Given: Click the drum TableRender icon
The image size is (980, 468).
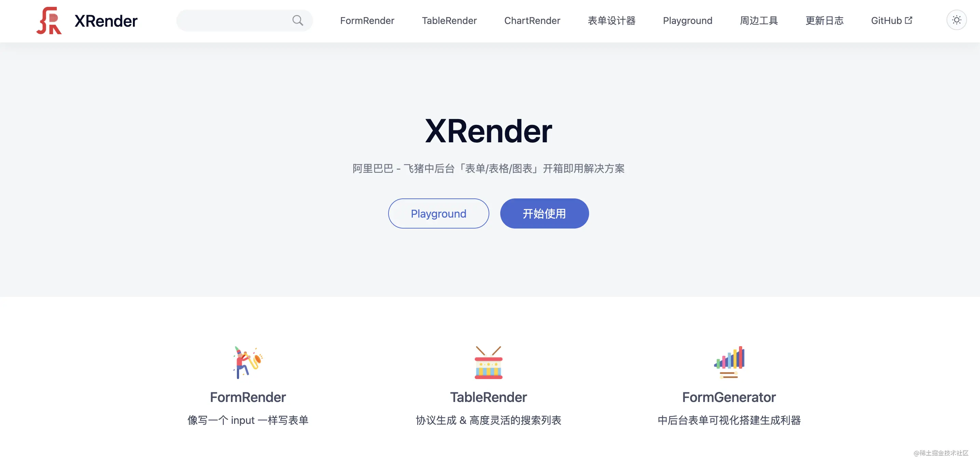Looking at the screenshot, I should tap(489, 362).
